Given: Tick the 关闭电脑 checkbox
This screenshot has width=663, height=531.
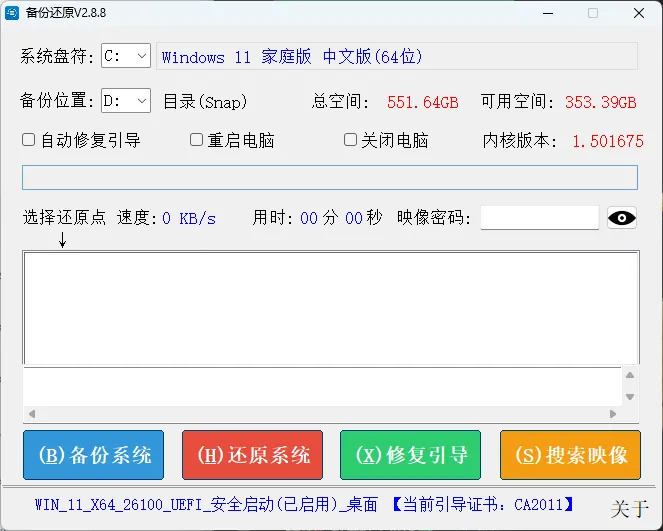Looking at the screenshot, I should click(350, 140).
